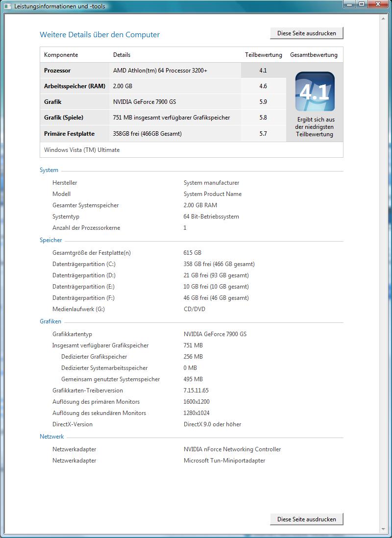
Task: Click the 'Gemeinsam genutzter Systemspeicher' label
Action: (111, 379)
